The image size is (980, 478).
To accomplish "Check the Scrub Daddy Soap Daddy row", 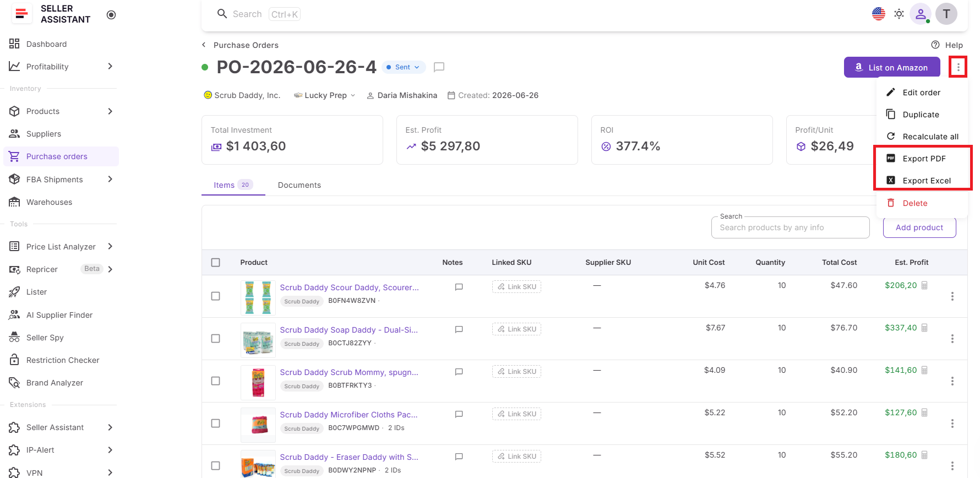I will [216, 339].
